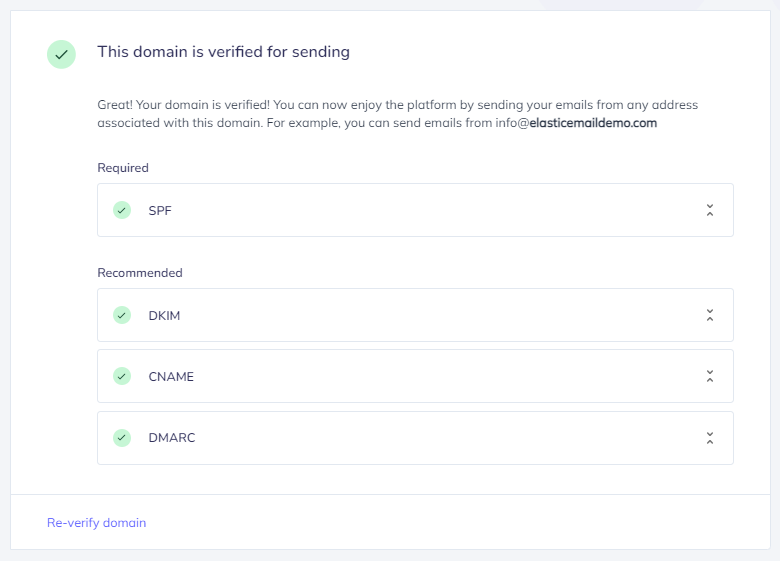Select the CNAME record label
This screenshot has width=780, height=561.
171,377
